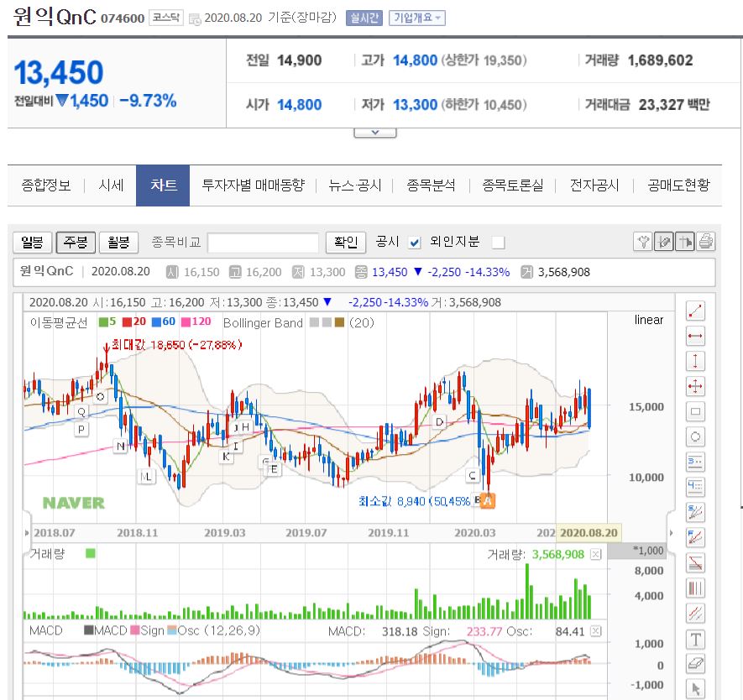
Task: Click the 2020.08.20 date label on axis
Action: point(589,533)
